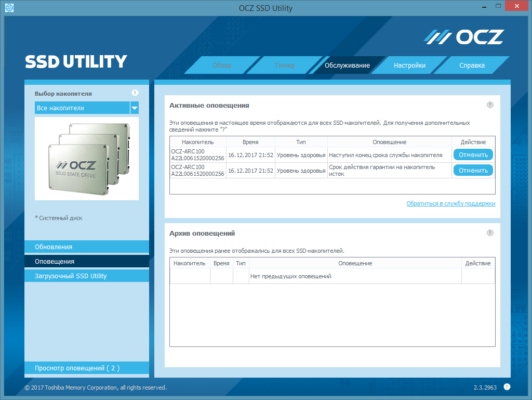Select the Загрузочный SSD Utility sidebar item
Image resolution: width=532 pixels, height=400 pixels.
87,276
